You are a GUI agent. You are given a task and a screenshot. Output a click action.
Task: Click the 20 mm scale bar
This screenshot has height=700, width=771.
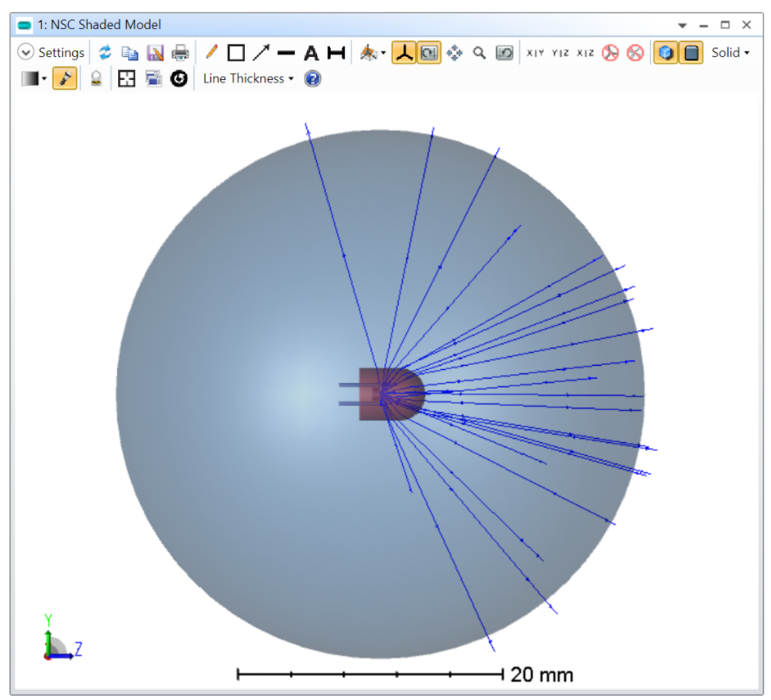point(405,674)
